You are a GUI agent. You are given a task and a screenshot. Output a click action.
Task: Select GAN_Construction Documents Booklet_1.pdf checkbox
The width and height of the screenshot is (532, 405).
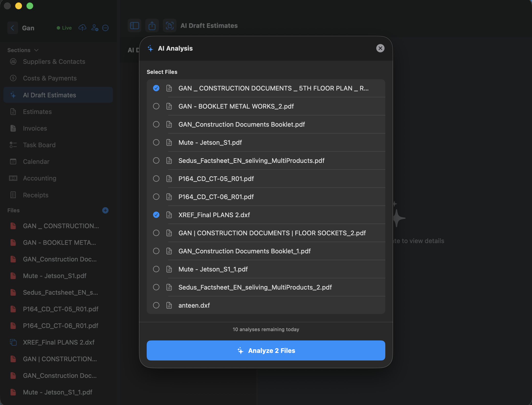[x=156, y=251]
